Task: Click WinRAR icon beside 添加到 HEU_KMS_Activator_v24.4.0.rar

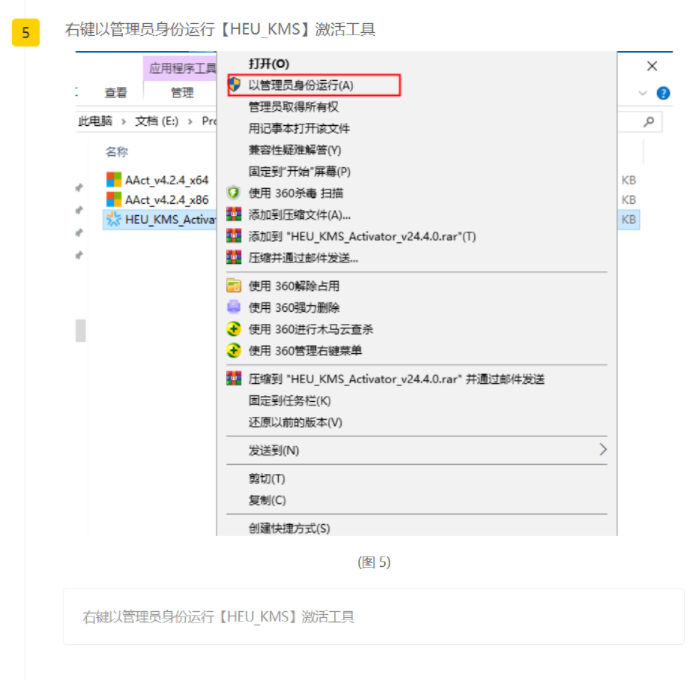Action: 234,236
